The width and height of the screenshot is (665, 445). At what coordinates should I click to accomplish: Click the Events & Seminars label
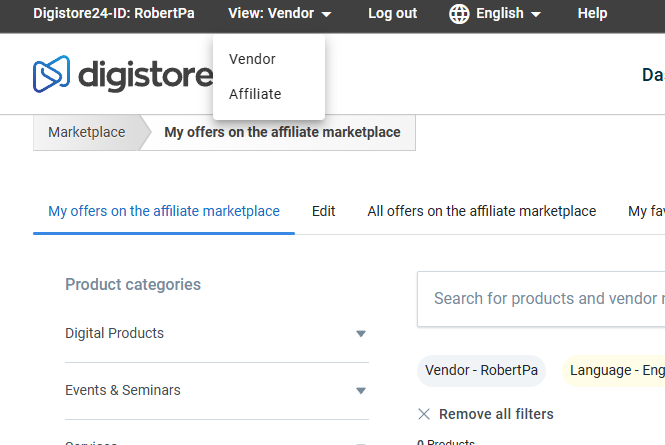(x=123, y=390)
